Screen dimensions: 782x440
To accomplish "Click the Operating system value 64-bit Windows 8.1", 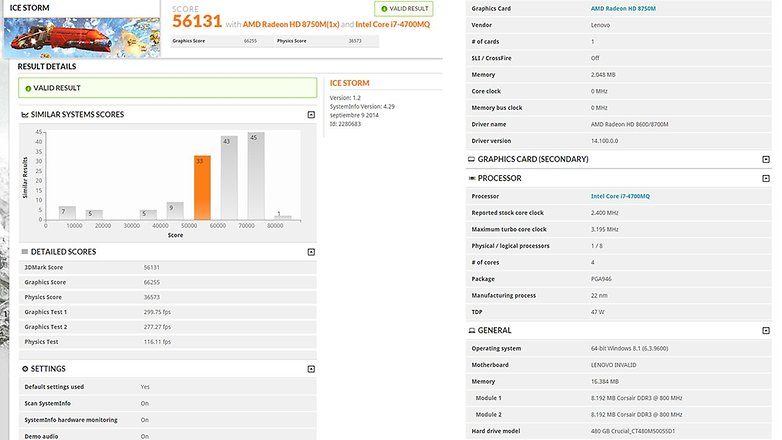I will [629, 349].
